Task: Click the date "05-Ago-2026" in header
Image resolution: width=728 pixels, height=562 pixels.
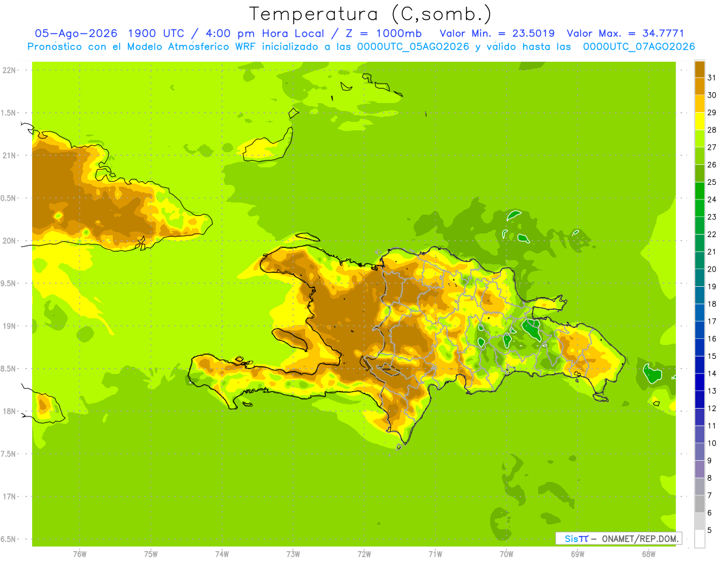Action: click(x=76, y=33)
